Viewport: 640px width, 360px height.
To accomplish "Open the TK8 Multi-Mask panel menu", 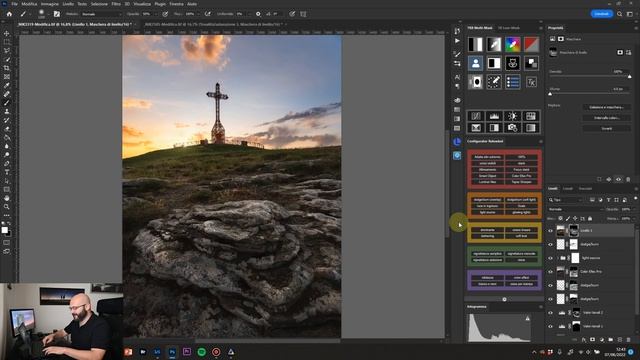I will (541, 28).
